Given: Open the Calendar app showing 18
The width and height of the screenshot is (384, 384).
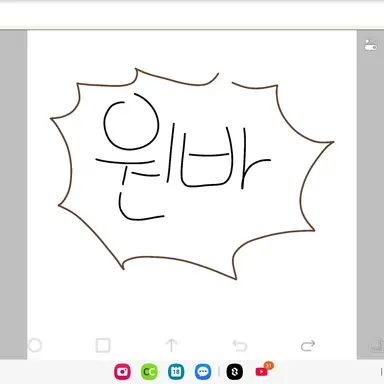Looking at the screenshot, I should point(176,372).
